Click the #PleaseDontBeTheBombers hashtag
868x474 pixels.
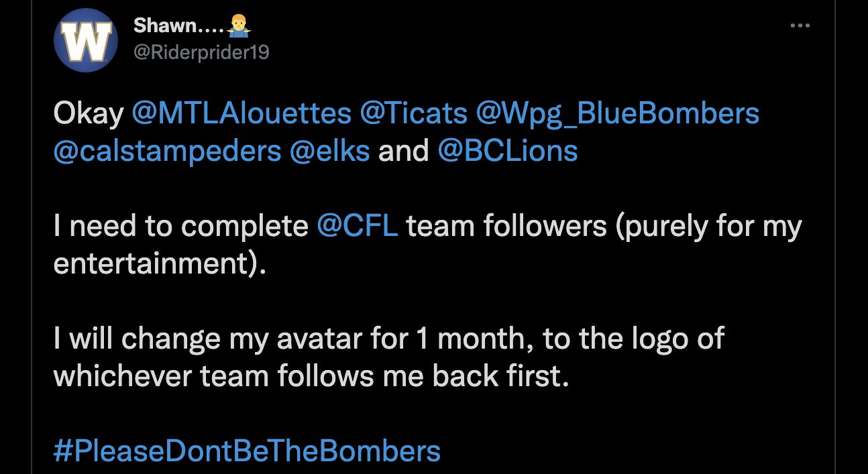tap(247, 451)
